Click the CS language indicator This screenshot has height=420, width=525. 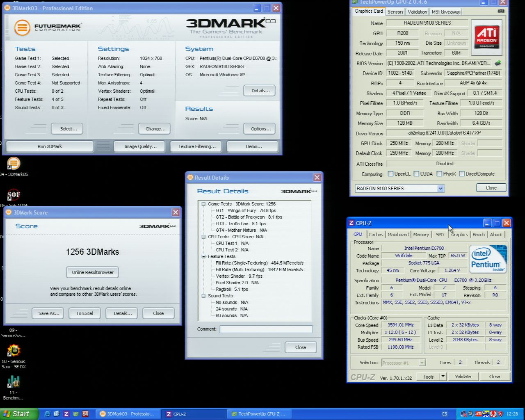pyautogui.click(x=444, y=414)
